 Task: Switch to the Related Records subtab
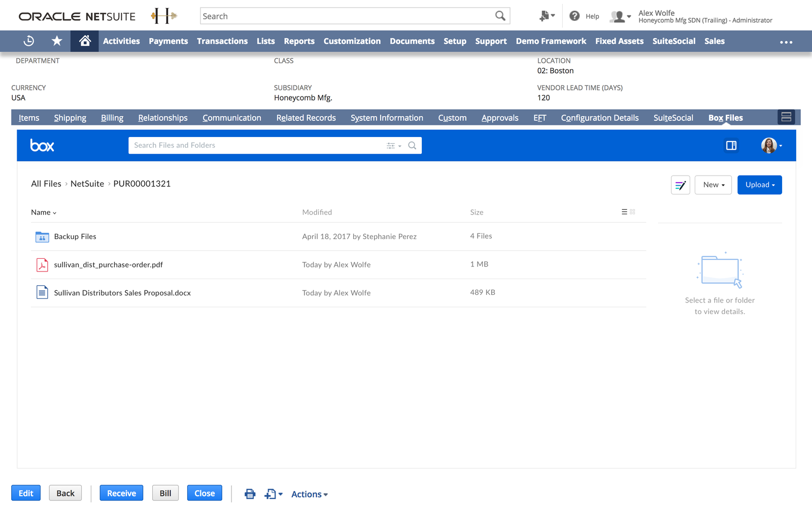coord(306,118)
